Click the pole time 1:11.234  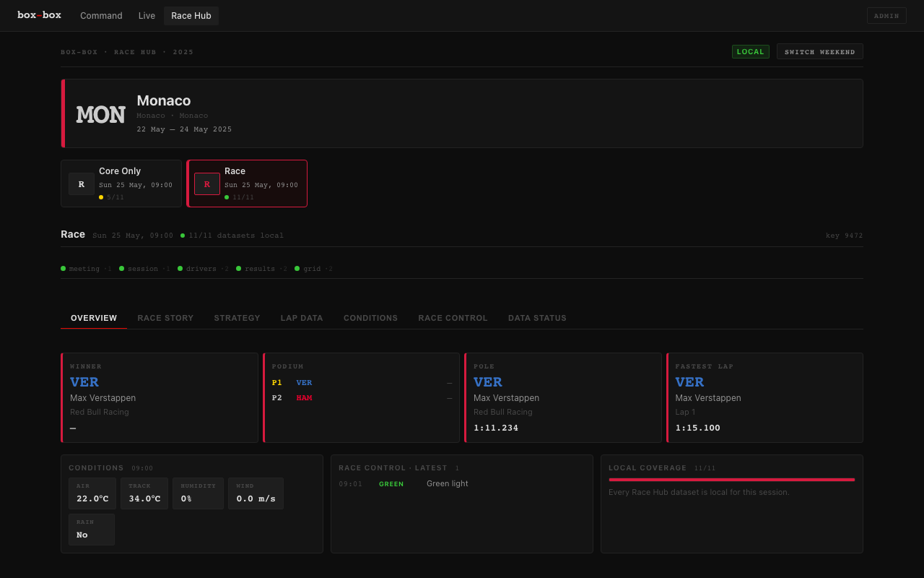click(496, 428)
